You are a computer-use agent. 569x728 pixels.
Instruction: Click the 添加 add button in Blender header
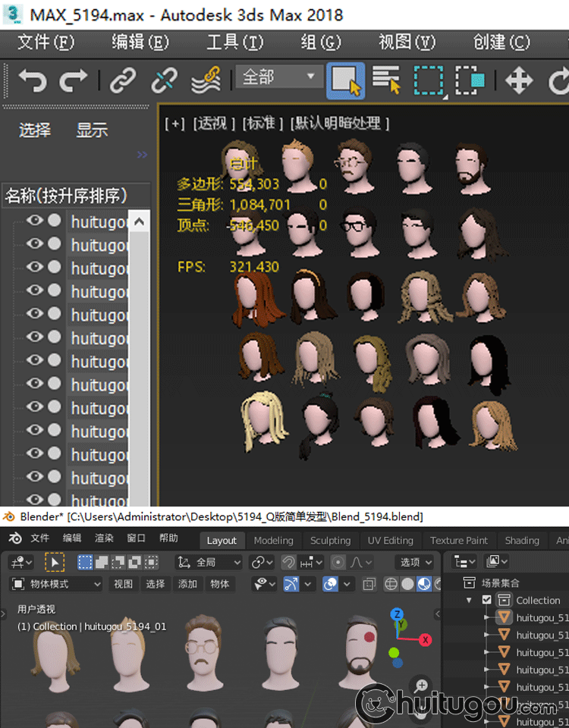[187, 584]
